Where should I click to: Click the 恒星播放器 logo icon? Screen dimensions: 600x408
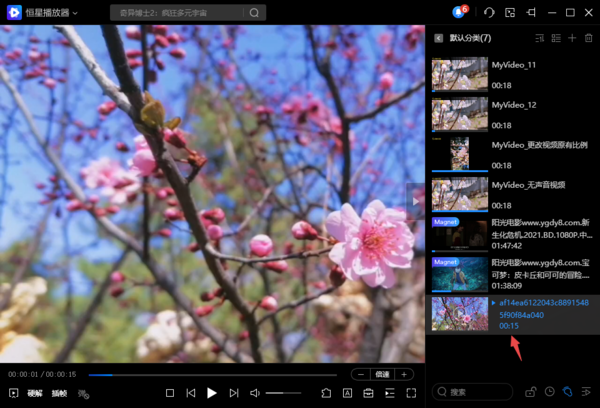pyautogui.click(x=14, y=13)
